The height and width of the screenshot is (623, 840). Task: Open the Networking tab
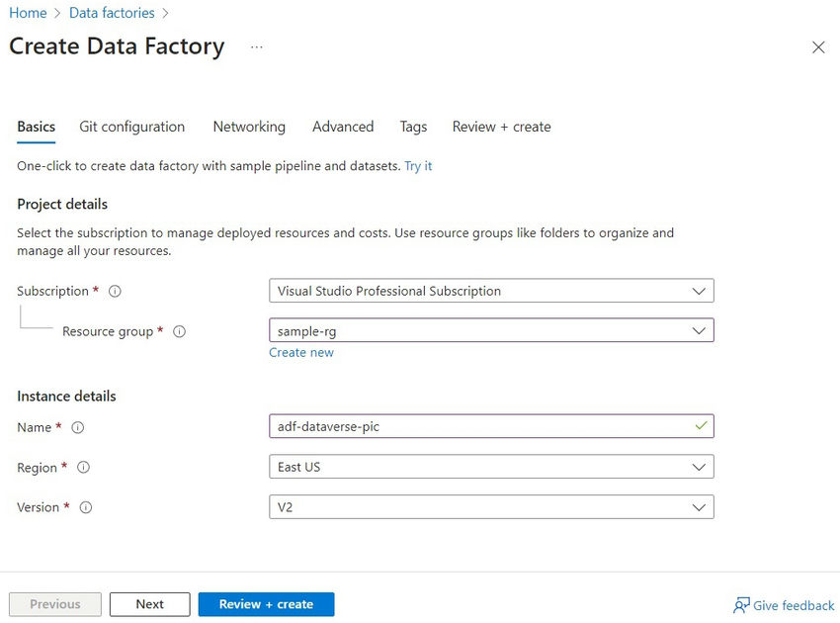click(x=248, y=127)
